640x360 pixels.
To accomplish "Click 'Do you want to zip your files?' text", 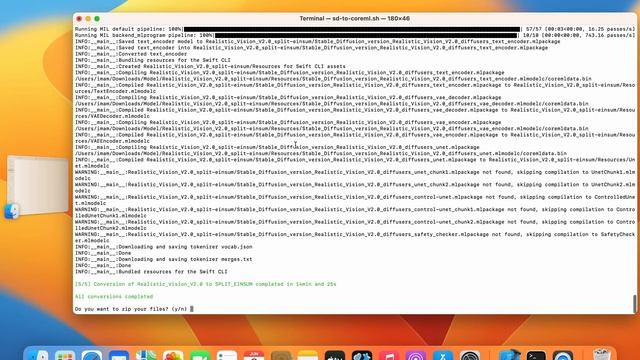I will click(x=122, y=309).
